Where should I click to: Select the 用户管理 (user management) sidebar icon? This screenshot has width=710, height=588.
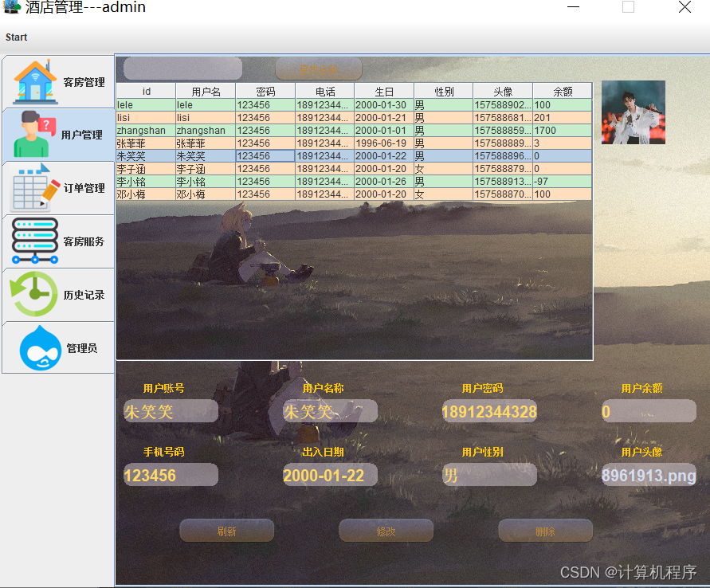(57, 134)
